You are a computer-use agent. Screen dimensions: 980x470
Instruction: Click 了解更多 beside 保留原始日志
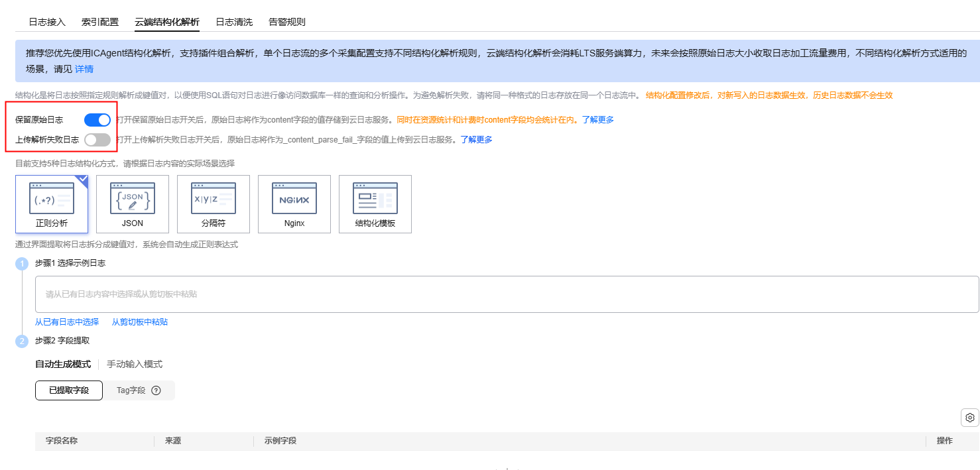coord(598,120)
